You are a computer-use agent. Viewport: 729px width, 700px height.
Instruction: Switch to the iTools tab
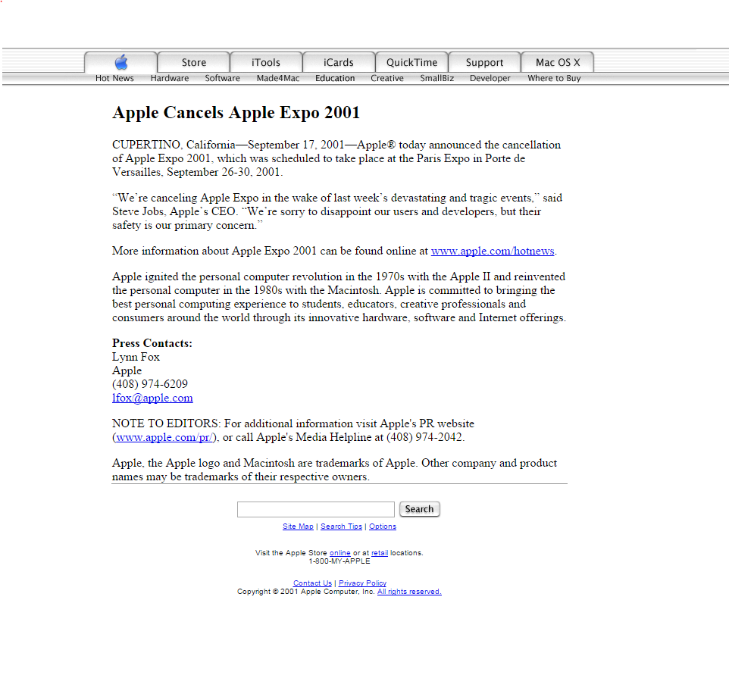[x=267, y=62]
